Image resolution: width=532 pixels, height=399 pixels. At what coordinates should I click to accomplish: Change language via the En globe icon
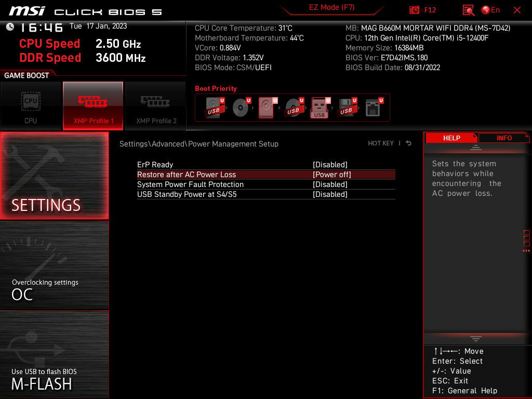point(490,10)
